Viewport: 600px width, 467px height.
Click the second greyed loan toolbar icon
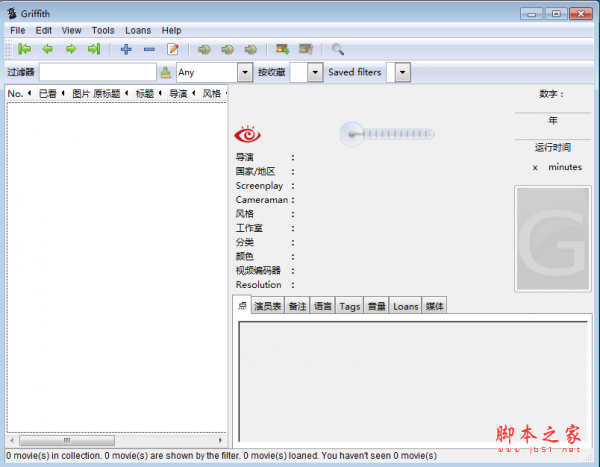tap(228, 49)
